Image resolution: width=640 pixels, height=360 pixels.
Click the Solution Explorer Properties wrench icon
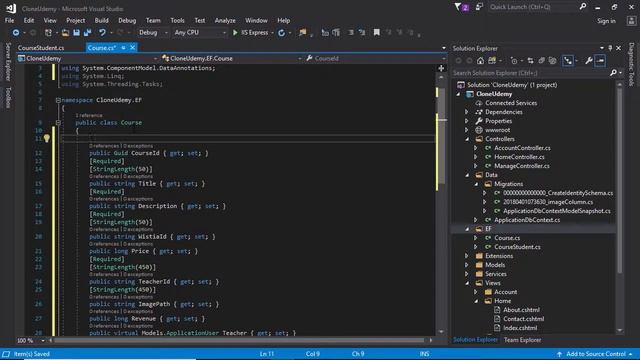click(589, 61)
